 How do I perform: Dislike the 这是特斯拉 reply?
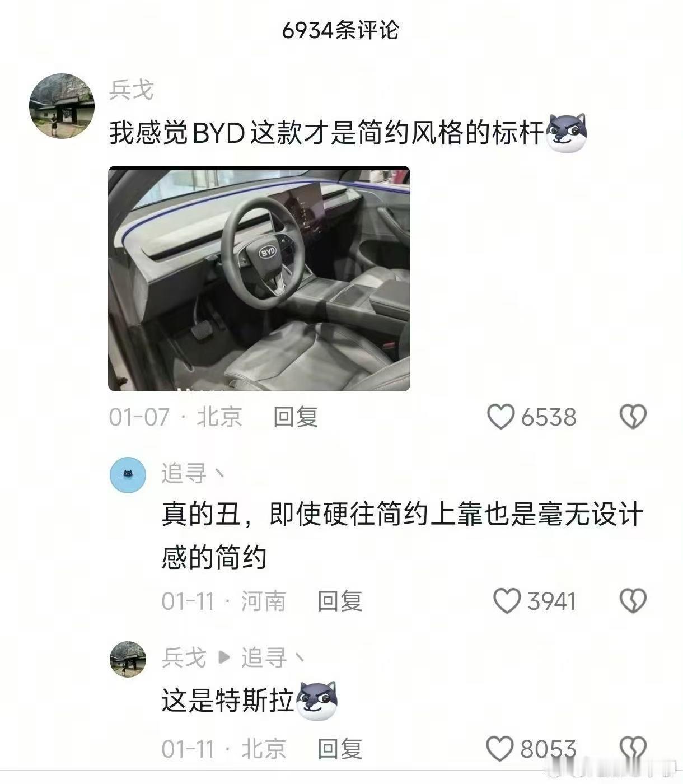click(633, 749)
